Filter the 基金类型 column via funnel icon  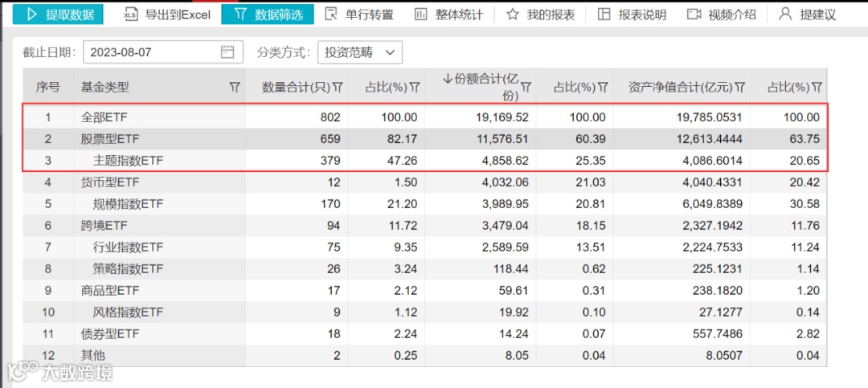coord(235,87)
